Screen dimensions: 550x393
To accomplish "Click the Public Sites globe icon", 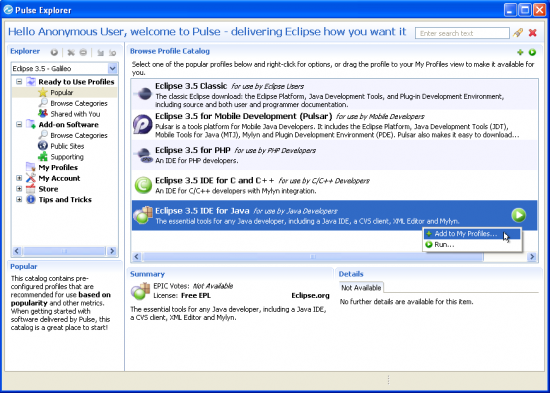I will coord(43,146).
